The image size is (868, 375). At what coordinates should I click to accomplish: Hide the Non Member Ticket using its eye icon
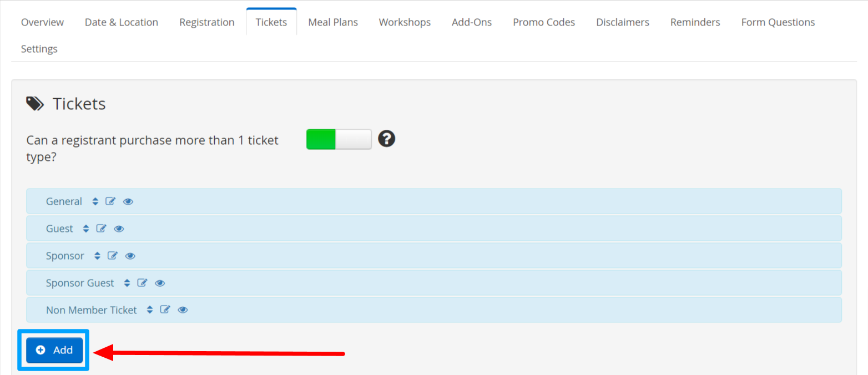click(x=183, y=310)
